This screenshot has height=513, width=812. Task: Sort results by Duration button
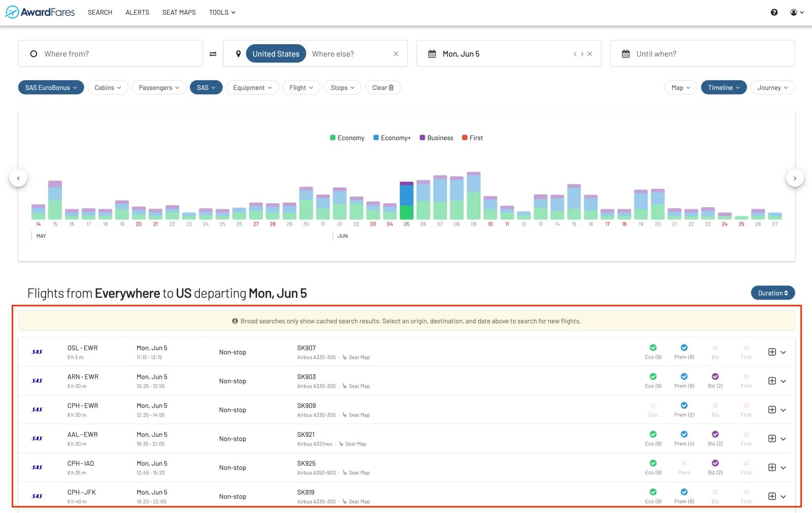773,293
